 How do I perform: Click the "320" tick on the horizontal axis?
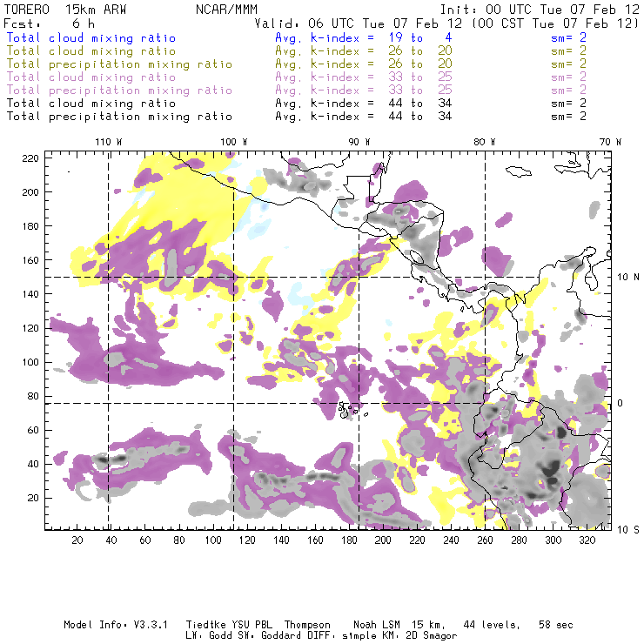pos(587,540)
